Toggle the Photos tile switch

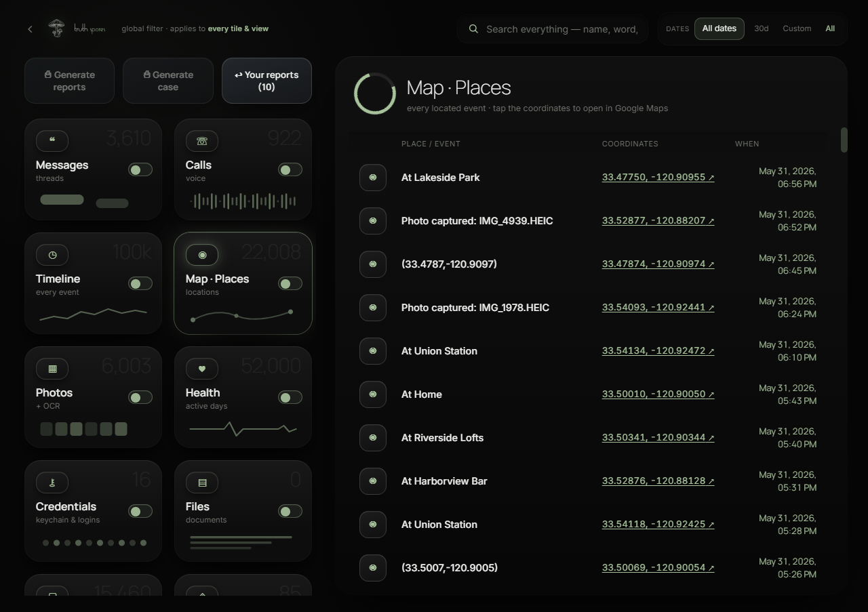click(140, 397)
